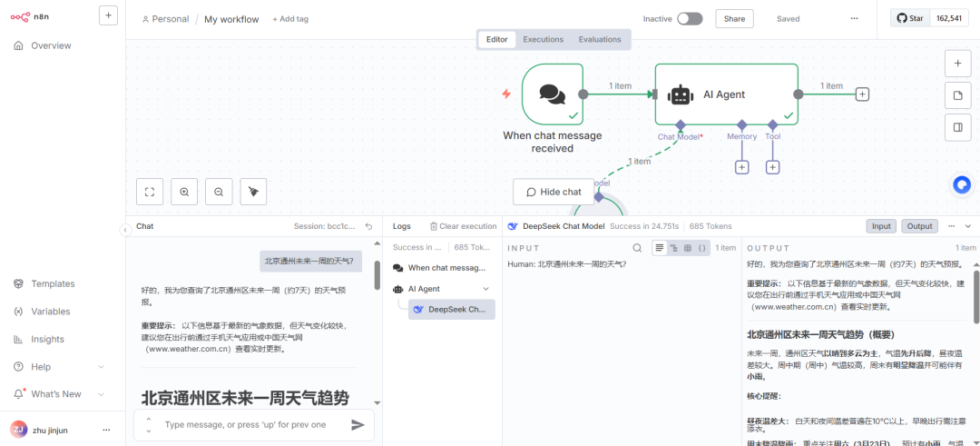Add a node after AI Agent output
Screen dimensions: 980x446
pos(863,94)
